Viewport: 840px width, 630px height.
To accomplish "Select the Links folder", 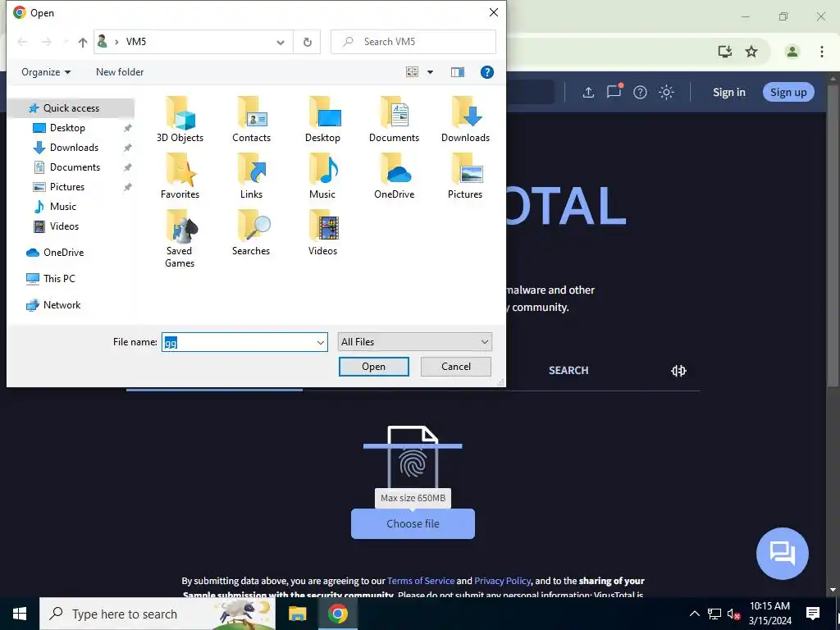I will (x=251, y=176).
